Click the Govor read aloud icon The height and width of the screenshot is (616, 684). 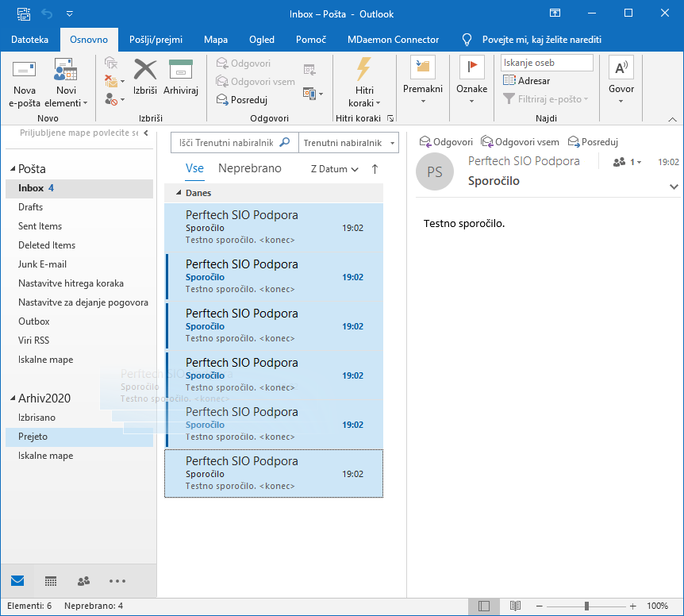pos(621,67)
